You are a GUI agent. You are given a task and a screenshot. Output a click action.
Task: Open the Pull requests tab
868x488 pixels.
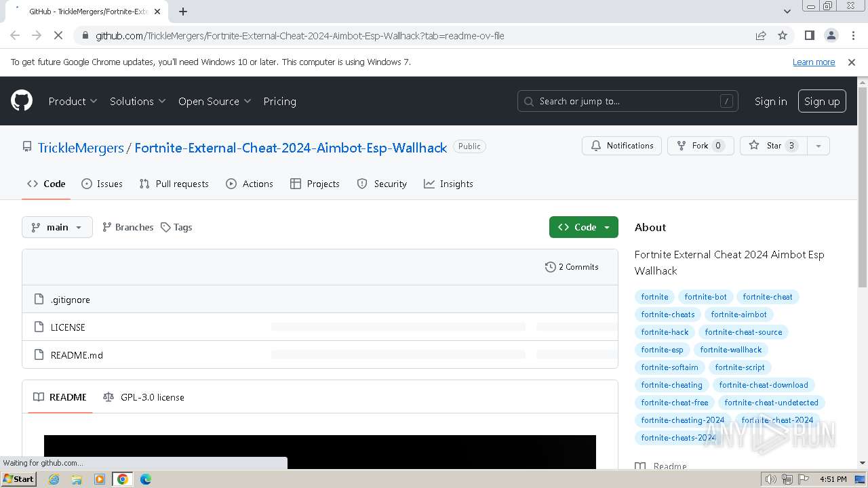(x=174, y=184)
